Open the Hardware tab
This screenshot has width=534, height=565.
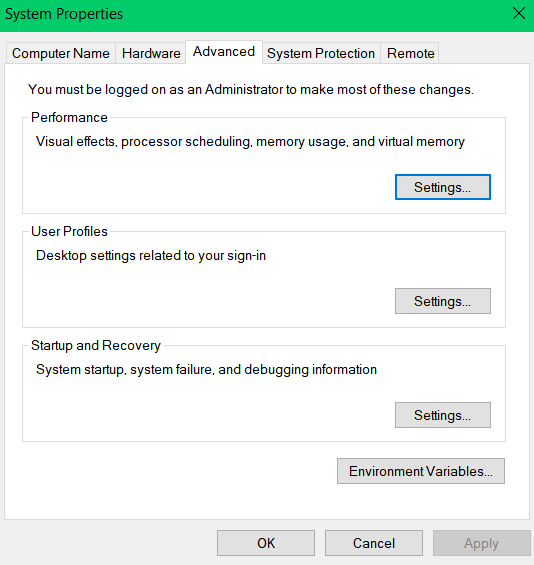click(151, 53)
